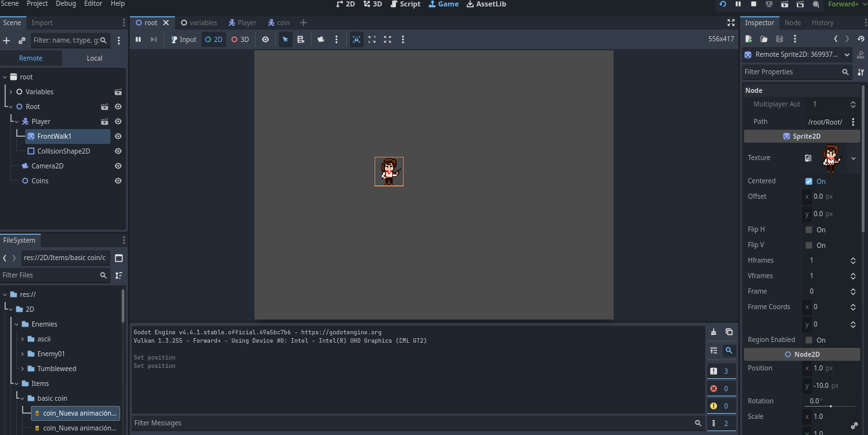Expand Tumbleweed folder
Viewport: 868px width, 435px height.
(23, 369)
